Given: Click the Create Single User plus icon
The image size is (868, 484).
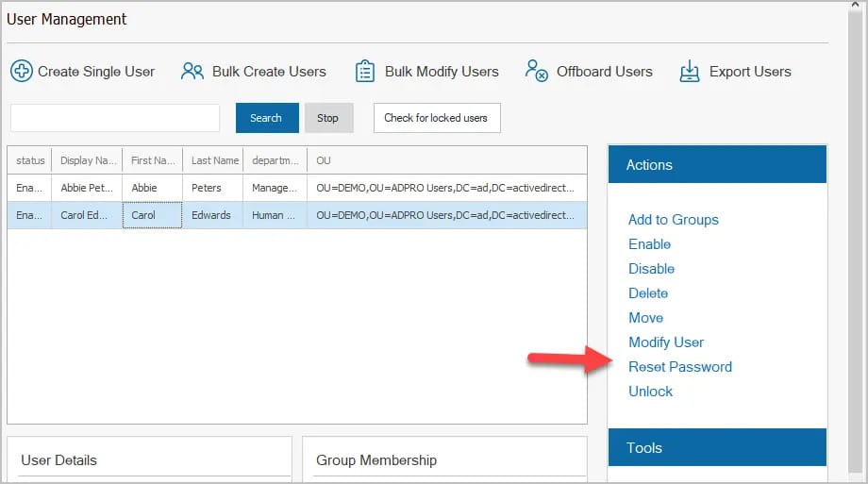Looking at the screenshot, I should coord(22,71).
